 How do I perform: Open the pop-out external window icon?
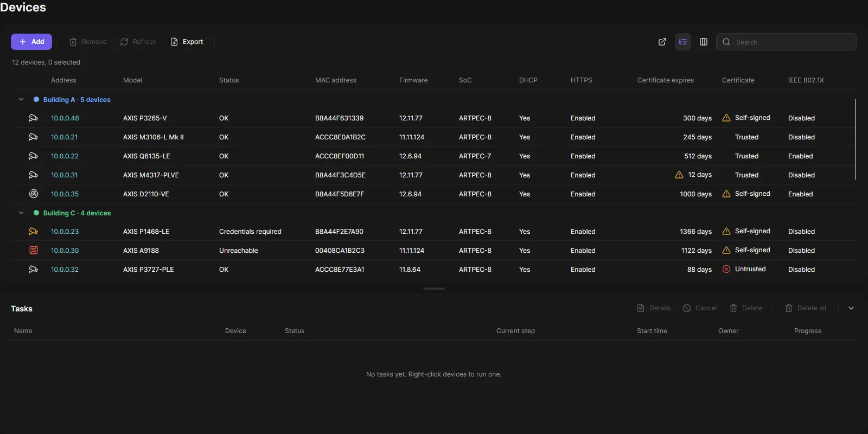click(662, 42)
